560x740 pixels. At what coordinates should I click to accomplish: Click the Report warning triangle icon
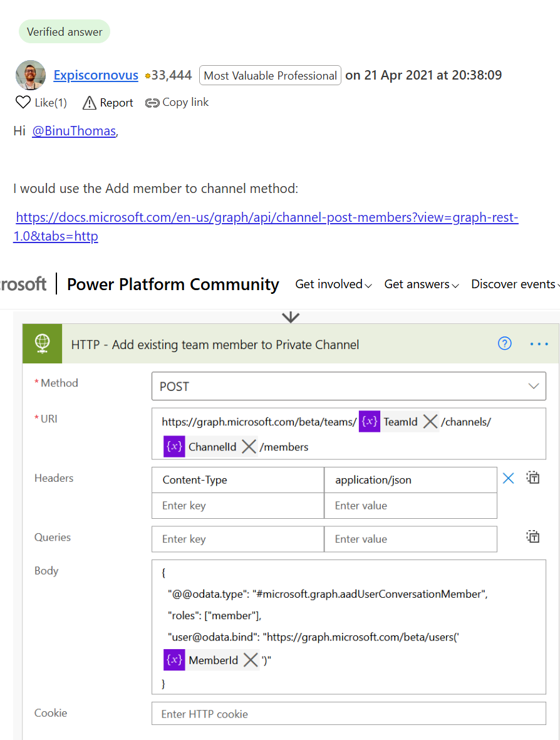click(x=89, y=102)
